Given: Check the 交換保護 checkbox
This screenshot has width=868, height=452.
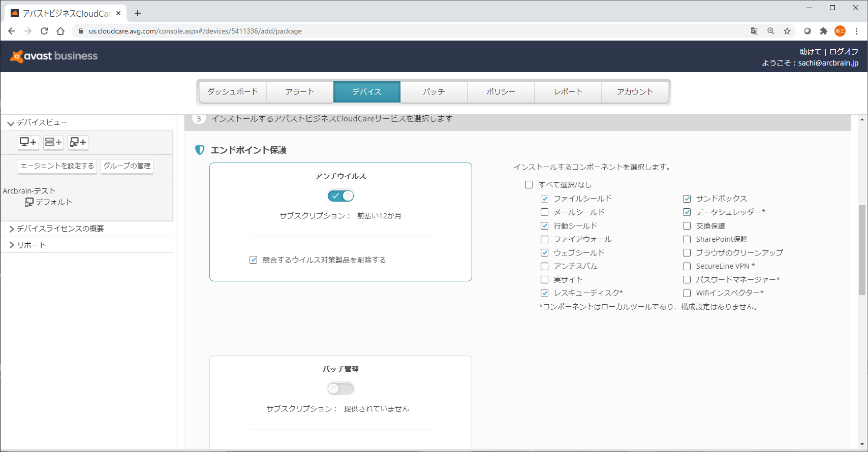Looking at the screenshot, I should [687, 225].
